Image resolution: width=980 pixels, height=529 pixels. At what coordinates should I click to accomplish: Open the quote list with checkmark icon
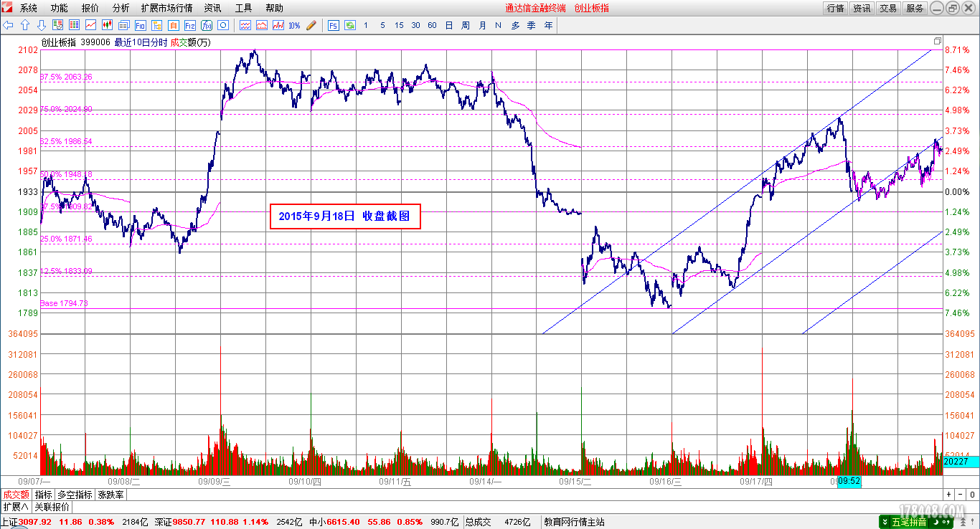point(57,25)
